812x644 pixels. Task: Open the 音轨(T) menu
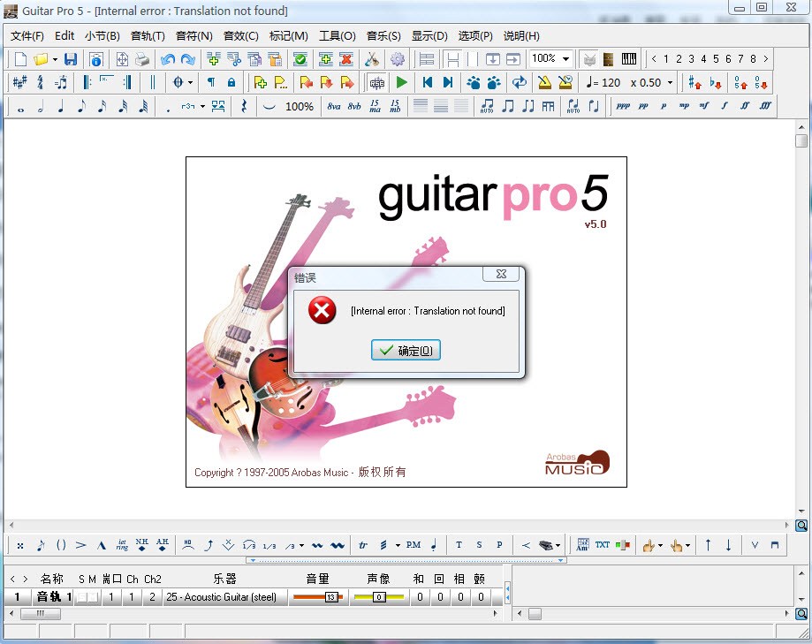coord(148,35)
